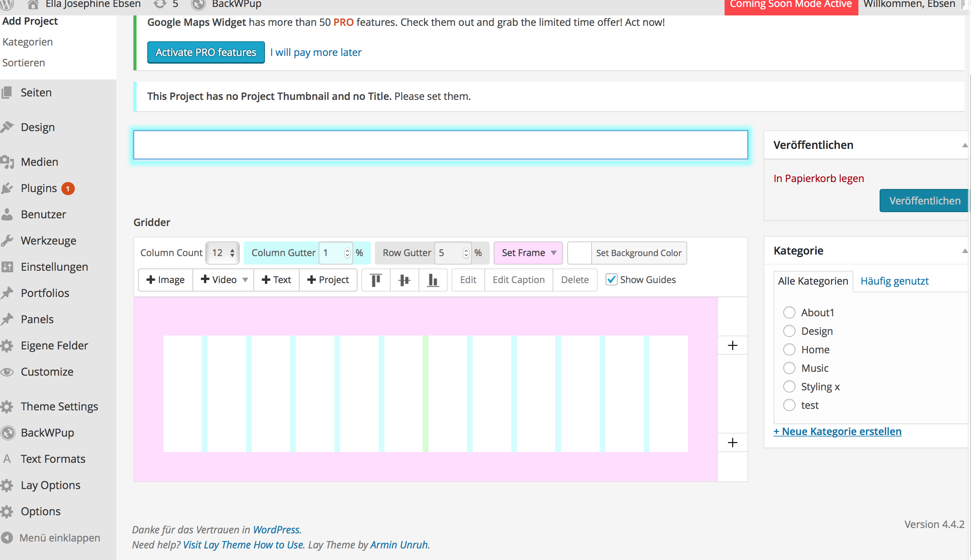This screenshot has width=971, height=560.
Task: Click the upper plus add-row button
Action: (732, 345)
